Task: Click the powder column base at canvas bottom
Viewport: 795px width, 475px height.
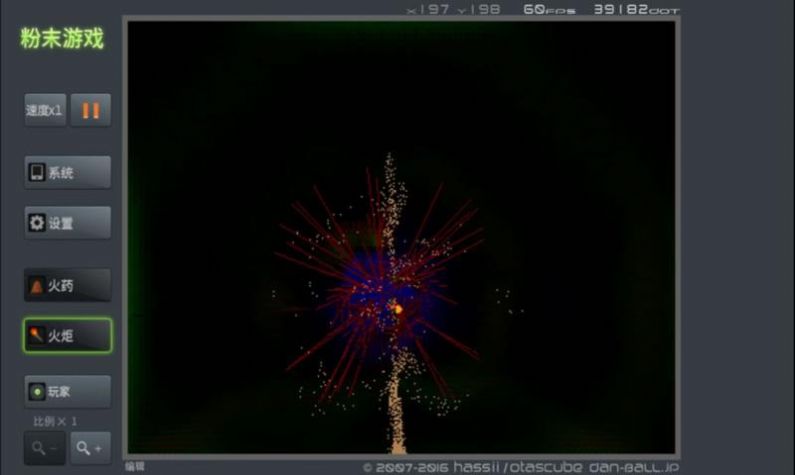Action: [x=398, y=438]
